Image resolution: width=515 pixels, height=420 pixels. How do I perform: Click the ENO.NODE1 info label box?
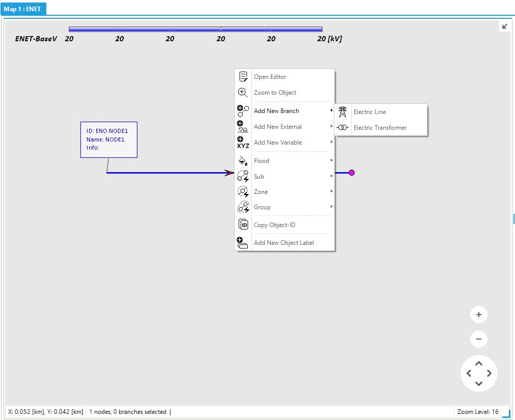tap(108, 139)
